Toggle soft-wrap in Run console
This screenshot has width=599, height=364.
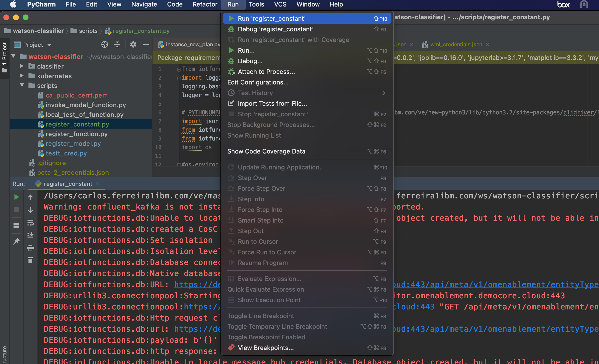coord(30,223)
